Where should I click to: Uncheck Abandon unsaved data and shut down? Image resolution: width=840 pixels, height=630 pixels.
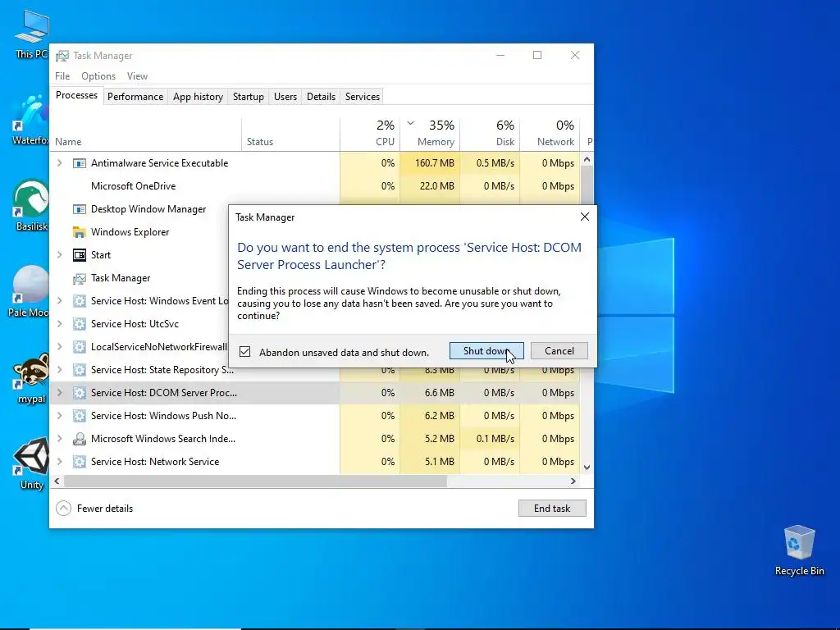click(x=244, y=352)
